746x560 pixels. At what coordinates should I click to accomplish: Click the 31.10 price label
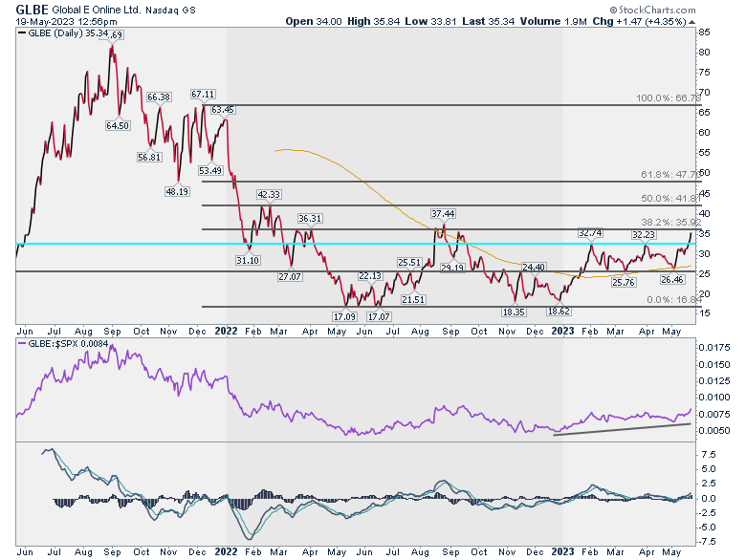click(x=248, y=260)
